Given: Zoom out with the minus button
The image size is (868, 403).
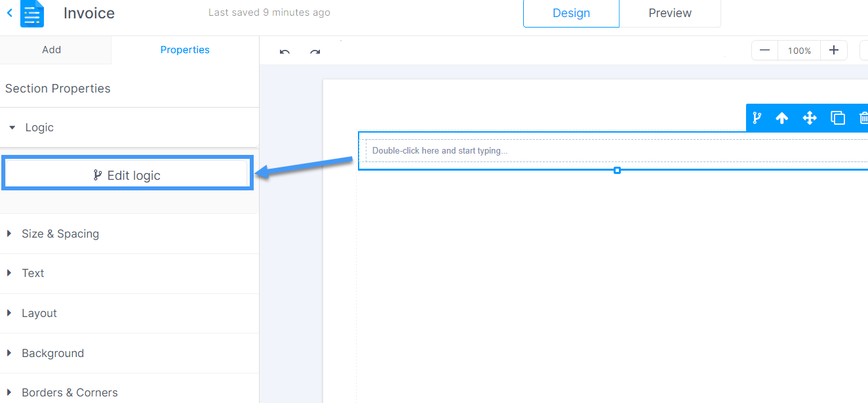Looking at the screenshot, I should coord(764,51).
